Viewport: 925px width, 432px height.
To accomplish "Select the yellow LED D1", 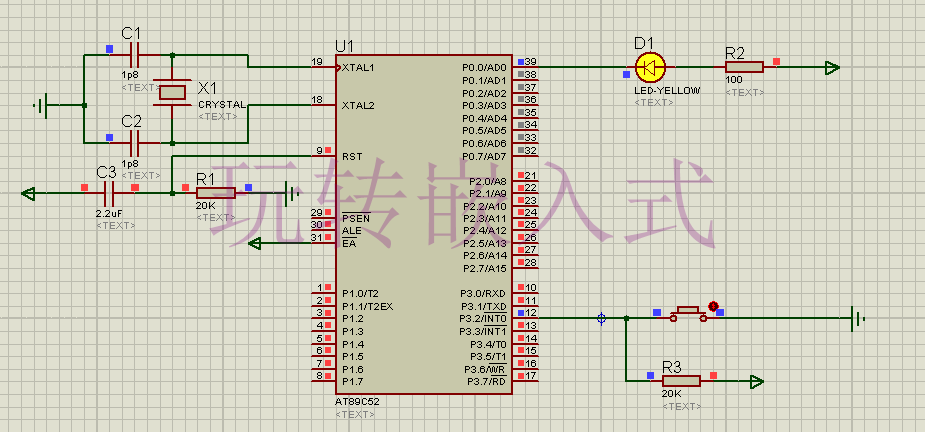I will 650,67.
